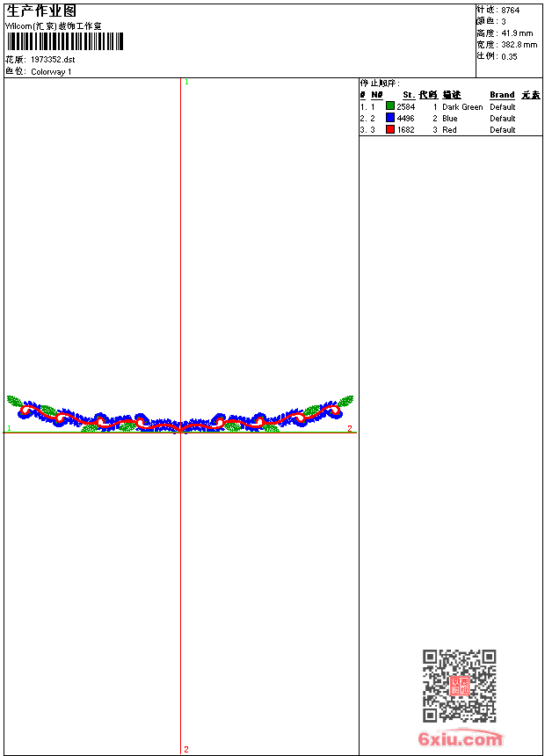
Task: Click the stitch count value 8764
Action: [510, 11]
